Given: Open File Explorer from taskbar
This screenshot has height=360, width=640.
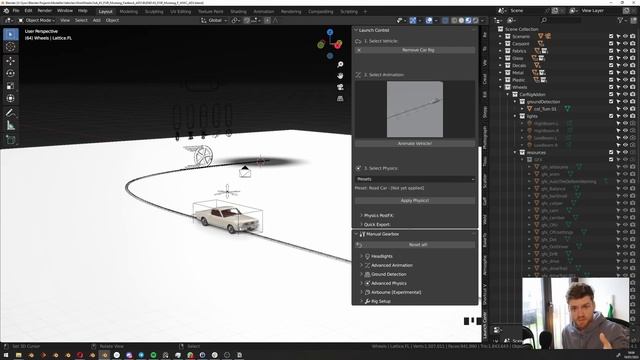Looking at the screenshot, I should click(x=18, y=355).
